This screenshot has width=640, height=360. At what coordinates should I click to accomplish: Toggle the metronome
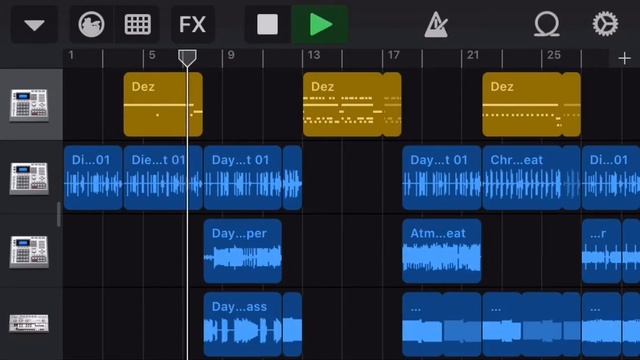(436, 25)
